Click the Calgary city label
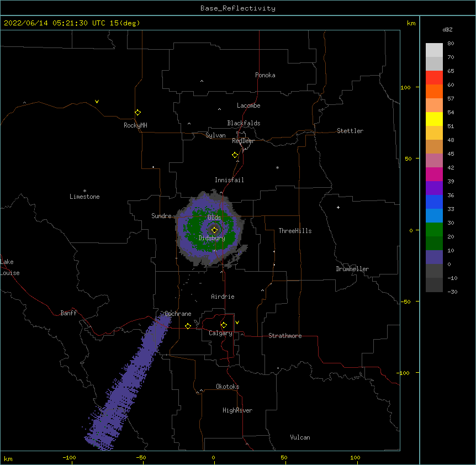The image size is (476, 465). 220,333
